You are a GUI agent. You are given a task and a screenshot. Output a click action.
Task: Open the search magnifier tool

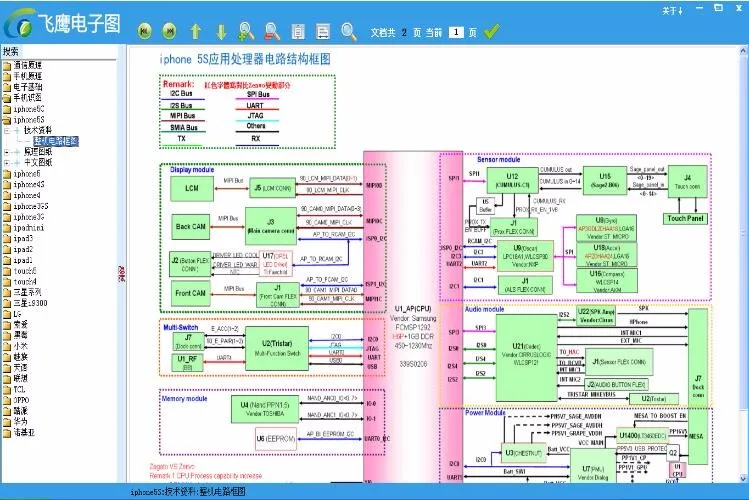pyautogui.click(x=349, y=32)
